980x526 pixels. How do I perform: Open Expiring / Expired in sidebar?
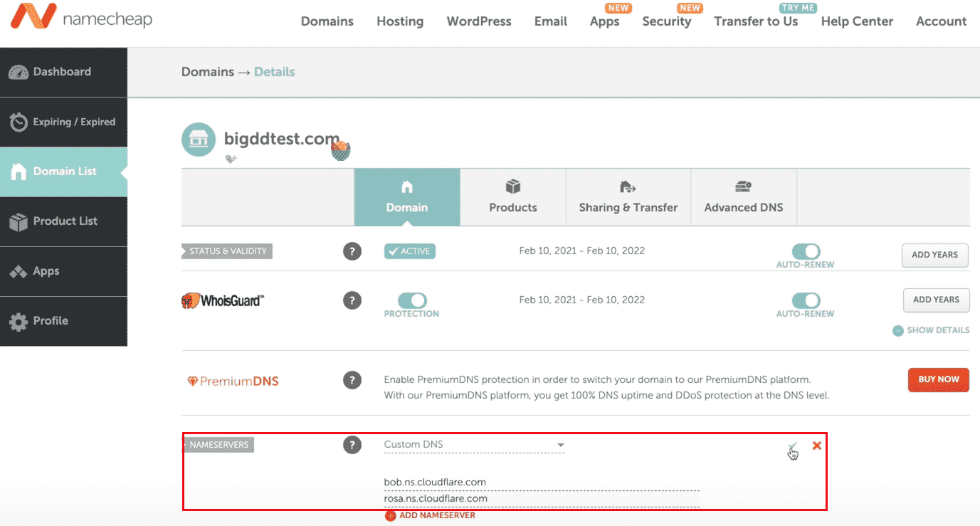63,122
